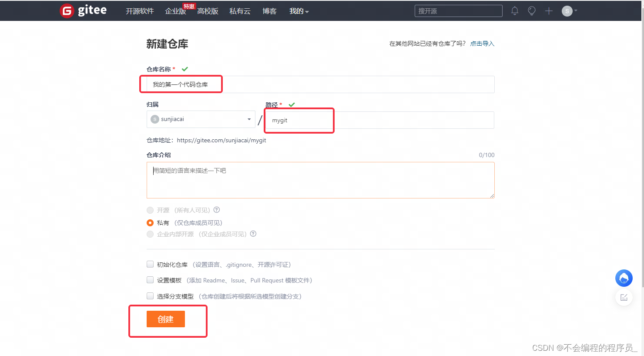644x356 pixels.
Task: Click the 路径 input containing mygit
Action: pos(379,120)
